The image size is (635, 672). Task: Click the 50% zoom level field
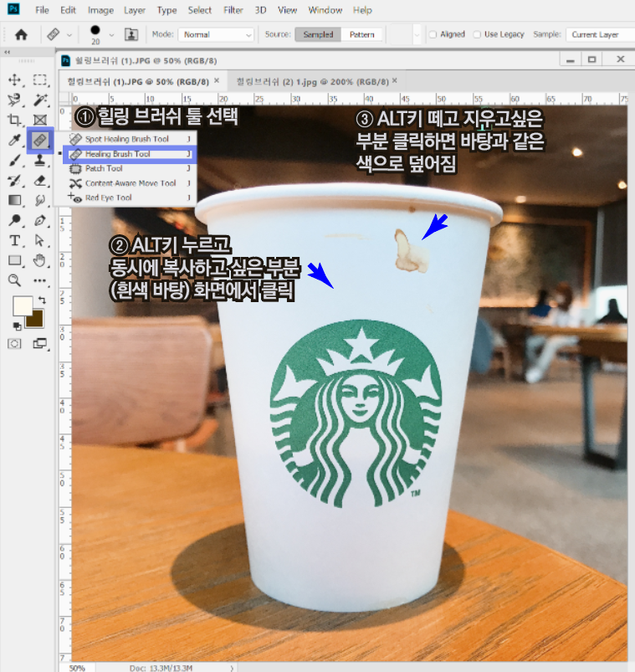point(77,668)
